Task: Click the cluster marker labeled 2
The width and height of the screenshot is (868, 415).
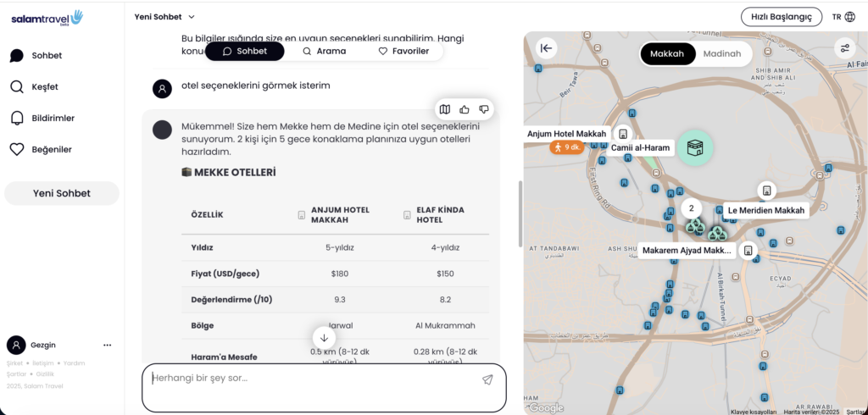Action: (692, 208)
